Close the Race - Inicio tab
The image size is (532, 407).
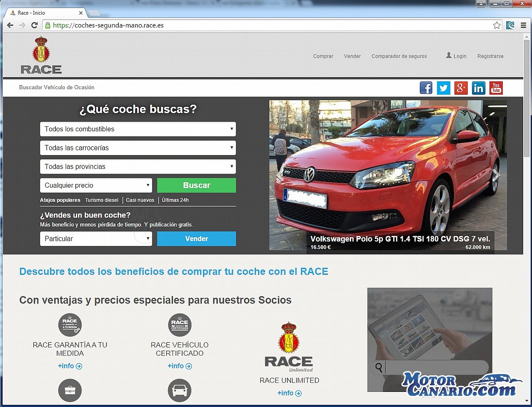click(81, 13)
